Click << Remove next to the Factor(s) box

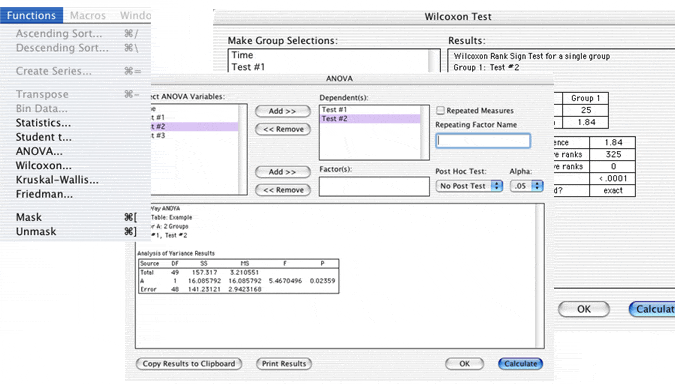tap(283, 190)
